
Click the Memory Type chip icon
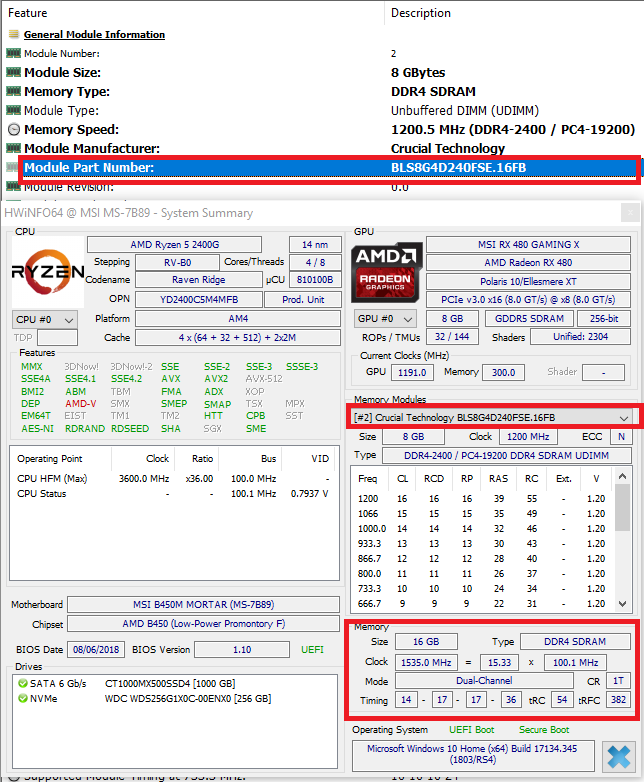pyautogui.click(x=13, y=91)
